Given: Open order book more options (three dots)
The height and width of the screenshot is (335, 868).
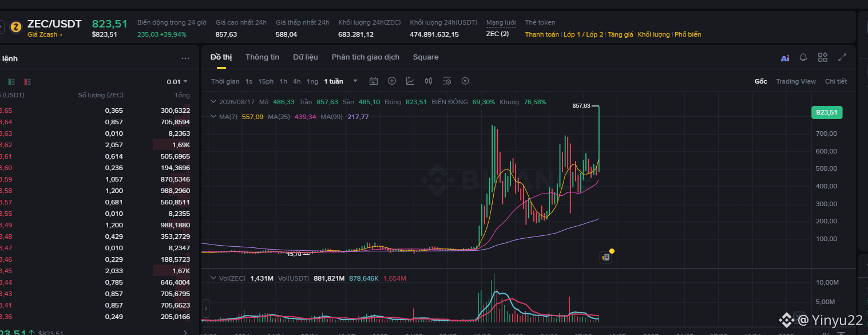Looking at the screenshot, I should click(185, 58).
